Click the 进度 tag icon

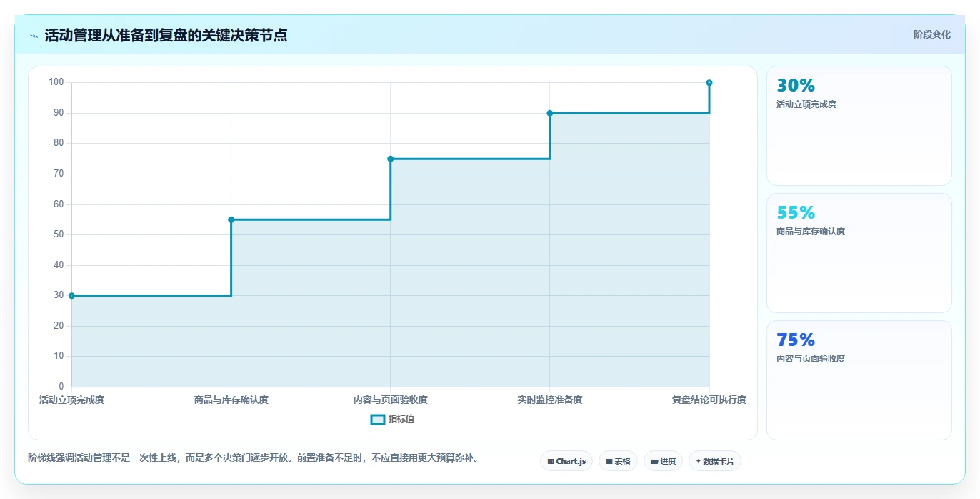(654, 462)
